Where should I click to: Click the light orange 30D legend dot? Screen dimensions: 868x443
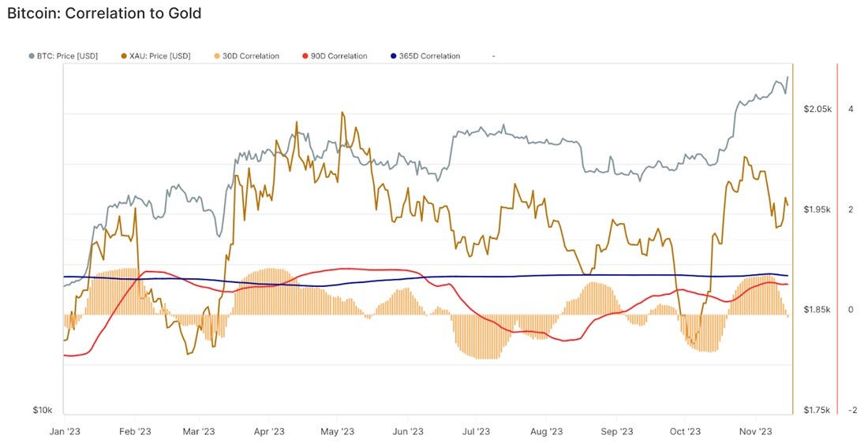(217, 56)
